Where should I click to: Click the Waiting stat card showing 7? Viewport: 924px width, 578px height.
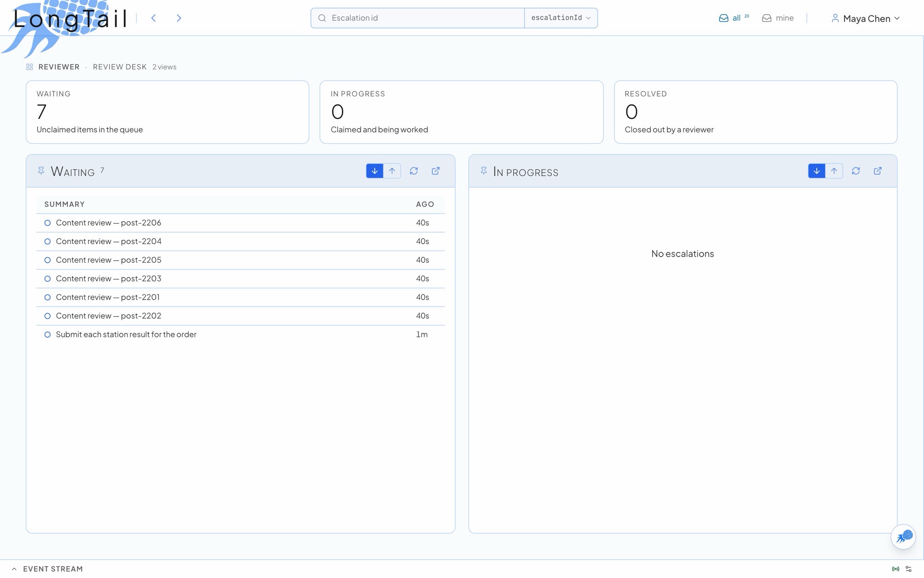167,112
